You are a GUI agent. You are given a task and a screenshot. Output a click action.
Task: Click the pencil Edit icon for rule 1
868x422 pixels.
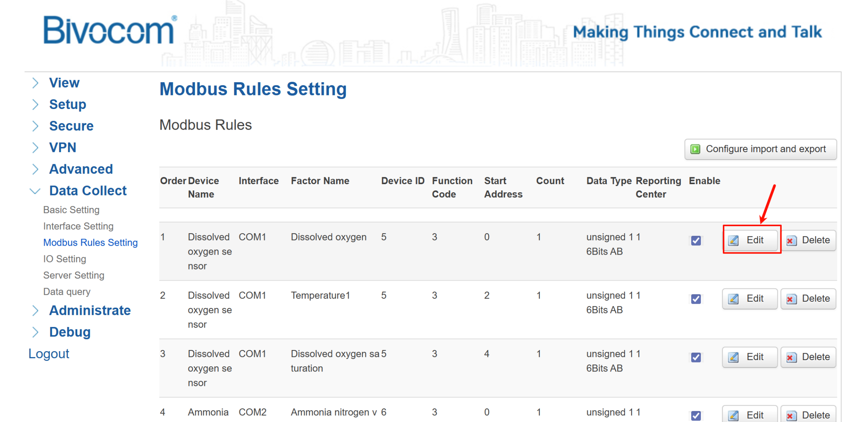734,241
